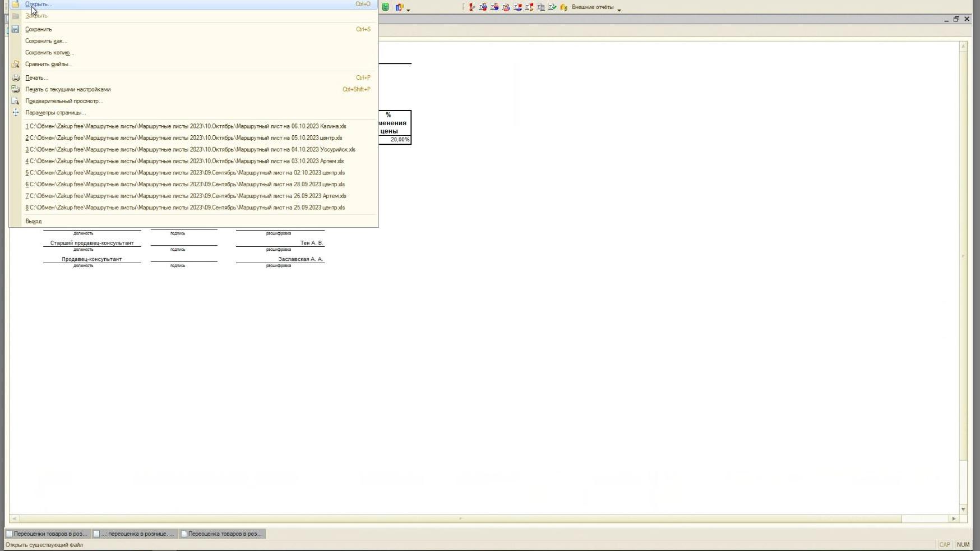This screenshot has width=980, height=551.
Task: Minimize the inner document window
Action: click(946, 19)
